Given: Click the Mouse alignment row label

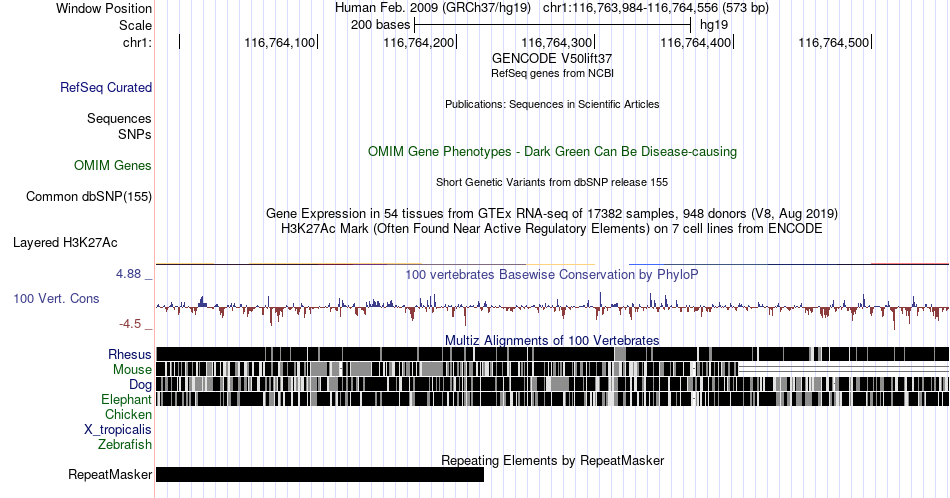Looking at the screenshot, I should coord(132,370).
